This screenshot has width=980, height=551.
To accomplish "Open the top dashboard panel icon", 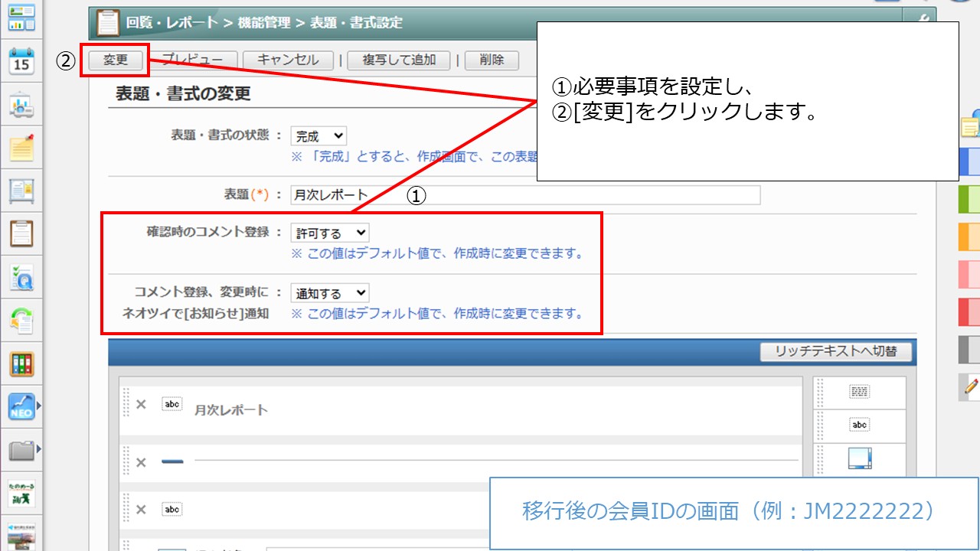I will tap(21, 17).
